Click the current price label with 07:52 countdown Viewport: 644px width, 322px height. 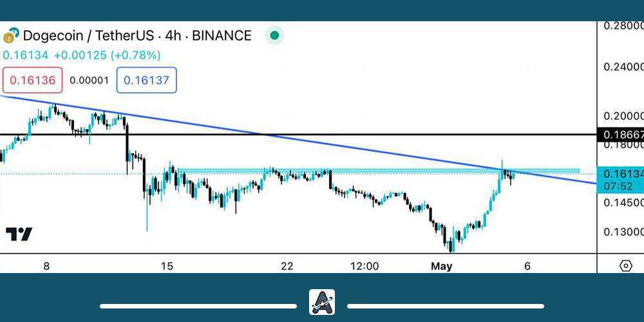coord(621,180)
